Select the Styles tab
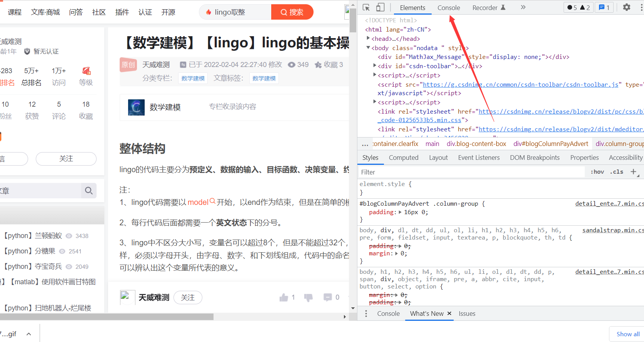This screenshot has width=644, height=342. (x=370, y=158)
